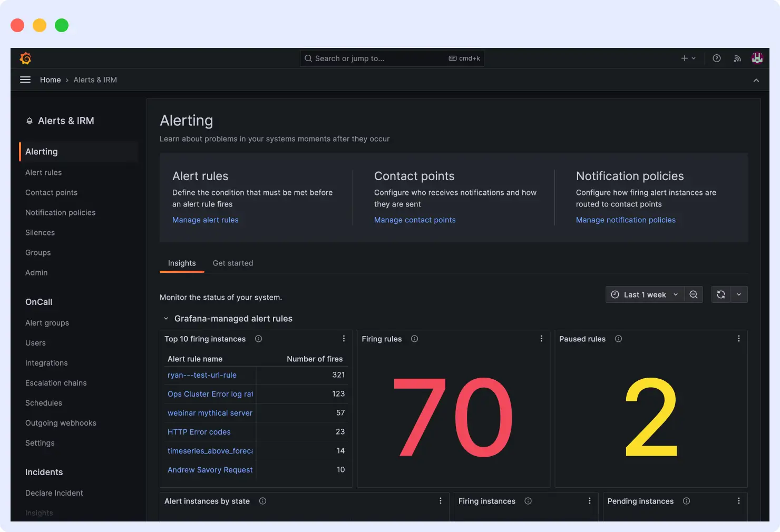780x532 pixels.
Task: Toggle the Paused rules panel menu
Action: pos(739,339)
